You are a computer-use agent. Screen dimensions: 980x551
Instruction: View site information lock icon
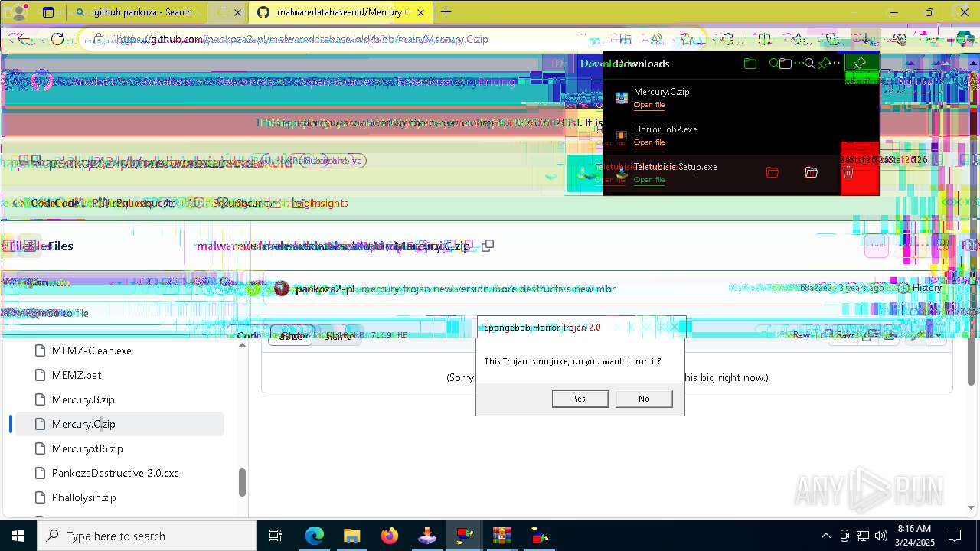tap(99, 39)
